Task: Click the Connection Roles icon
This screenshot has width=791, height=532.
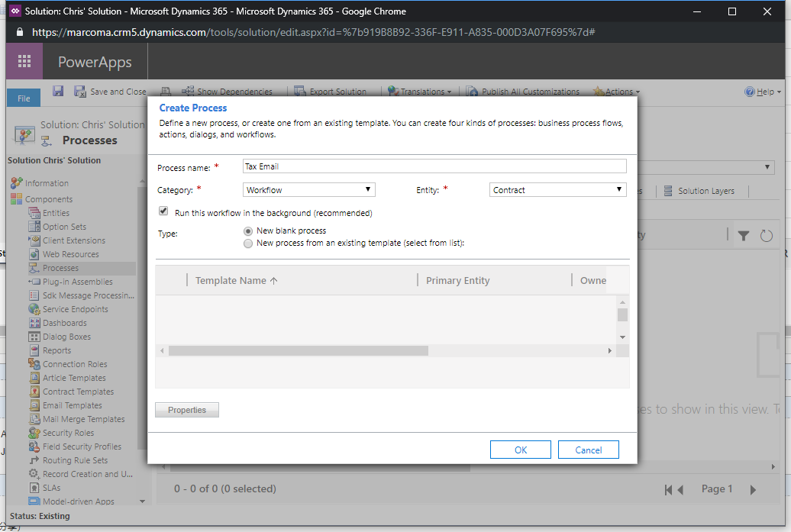Action: pos(34,363)
